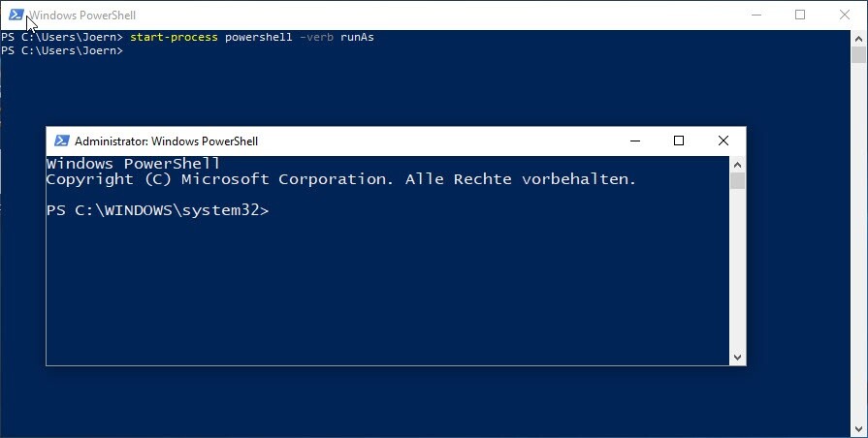Click the runAs argument in the command
Viewport: 868px width, 438px height.
[x=357, y=37]
